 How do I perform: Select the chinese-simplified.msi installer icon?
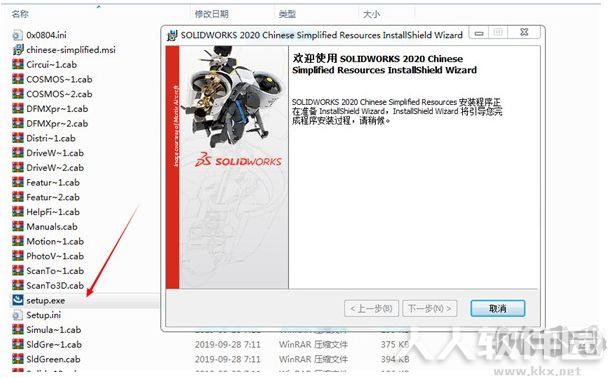17,50
